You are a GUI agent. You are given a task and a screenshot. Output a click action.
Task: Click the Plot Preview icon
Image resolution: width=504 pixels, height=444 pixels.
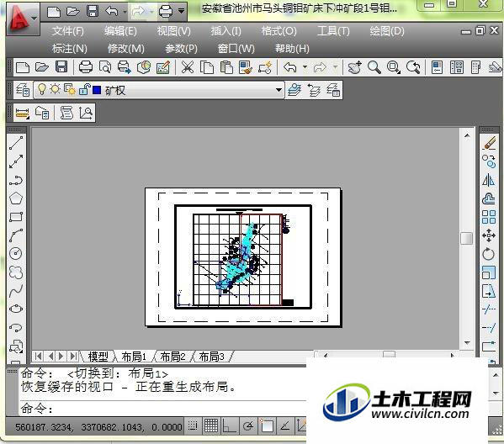point(105,67)
